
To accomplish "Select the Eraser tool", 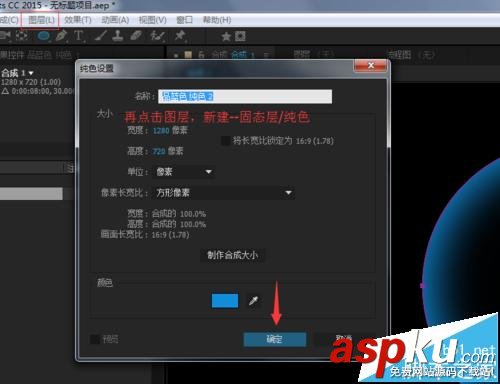I will click(x=136, y=35).
